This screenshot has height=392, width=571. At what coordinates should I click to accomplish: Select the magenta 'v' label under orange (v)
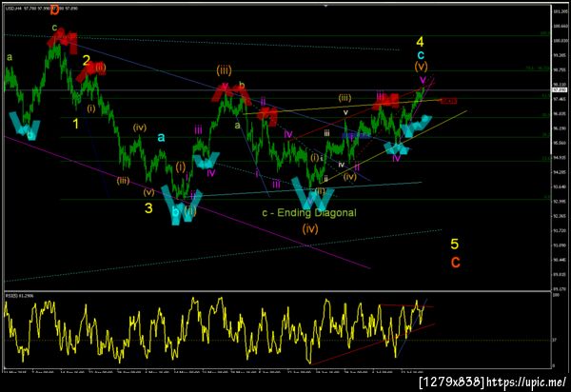(x=423, y=79)
